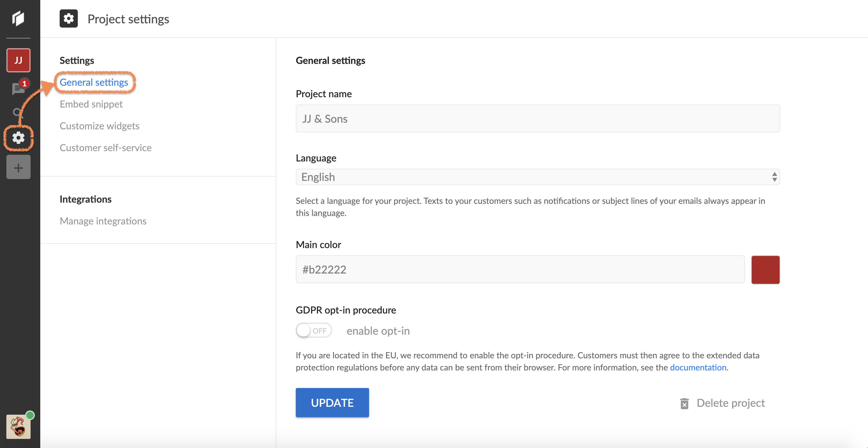The width and height of the screenshot is (868, 448).
Task: Toggle the GDPR enable opt-in switch
Action: [313, 330]
